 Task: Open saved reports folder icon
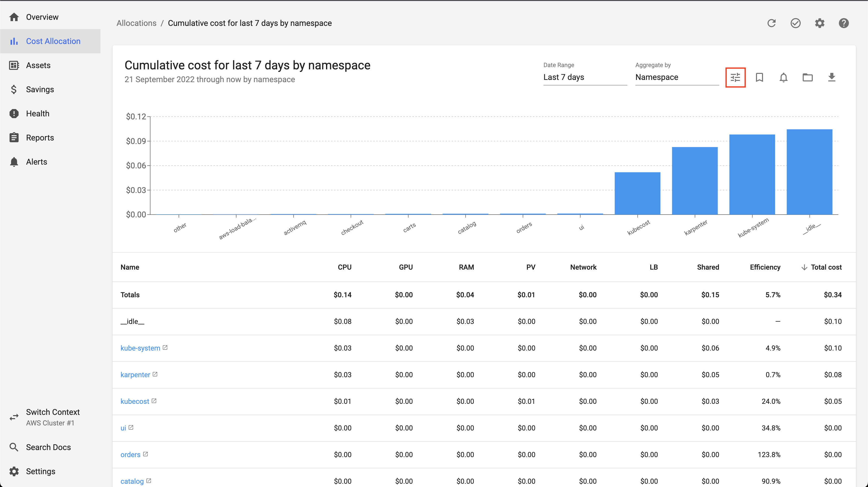(x=807, y=77)
